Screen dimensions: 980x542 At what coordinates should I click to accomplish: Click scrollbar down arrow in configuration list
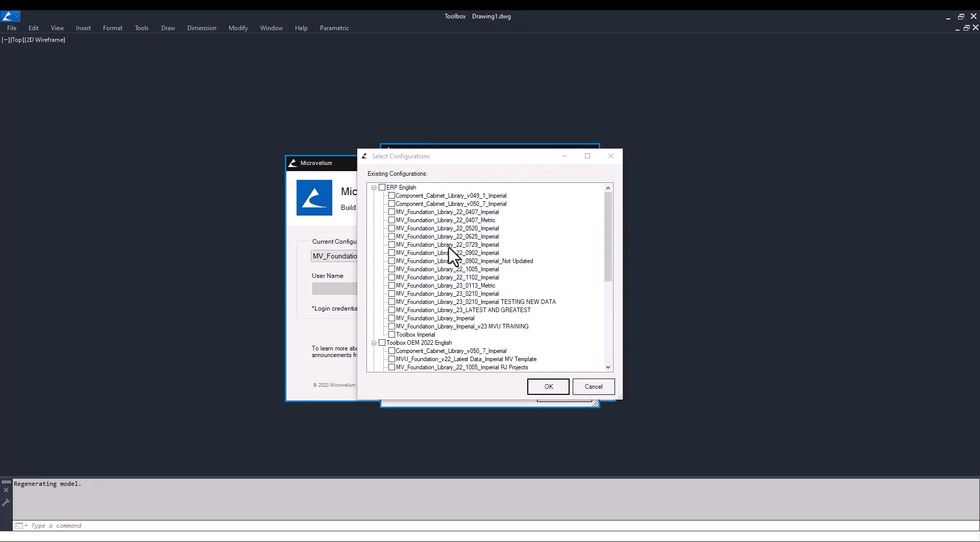coord(608,367)
